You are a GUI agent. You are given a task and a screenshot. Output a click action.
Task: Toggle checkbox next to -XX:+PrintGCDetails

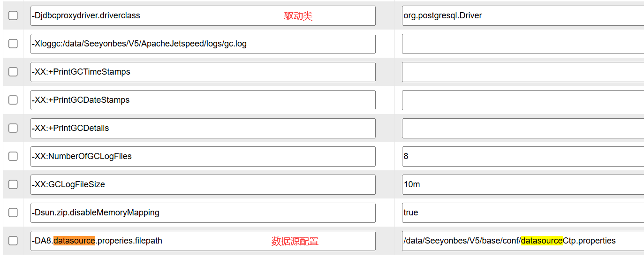point(13,128)
